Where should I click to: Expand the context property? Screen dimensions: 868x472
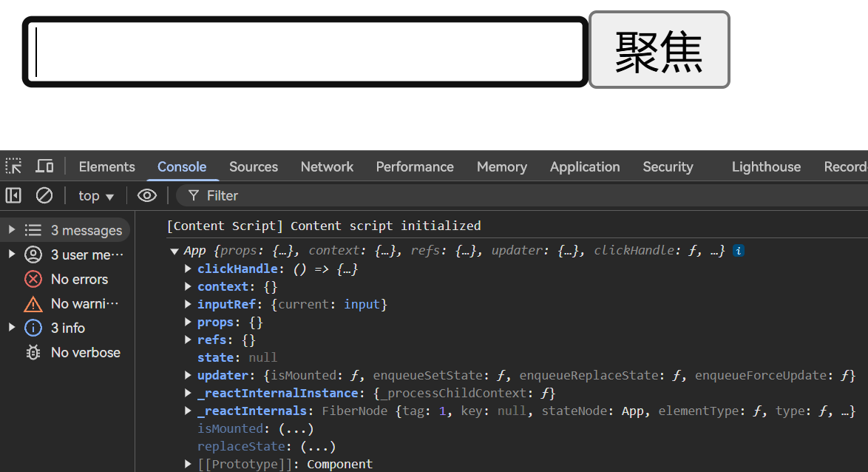tap(189, 286)
